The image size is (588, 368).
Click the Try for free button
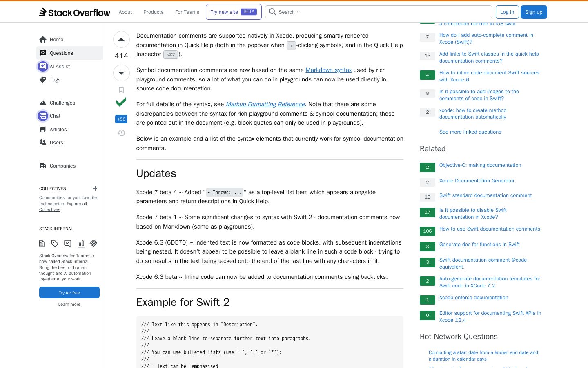point(69,293)
